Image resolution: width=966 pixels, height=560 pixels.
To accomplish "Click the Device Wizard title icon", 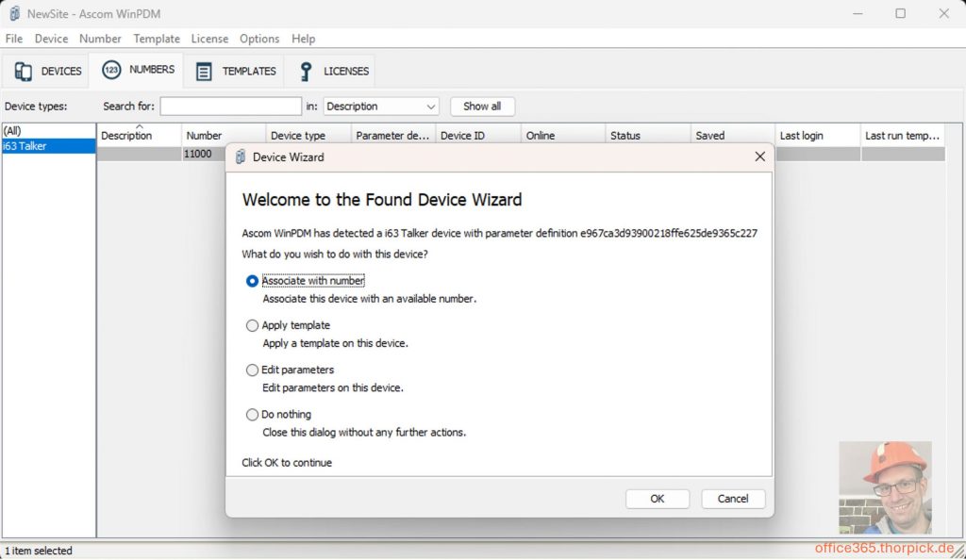I will tap(241, 157).
